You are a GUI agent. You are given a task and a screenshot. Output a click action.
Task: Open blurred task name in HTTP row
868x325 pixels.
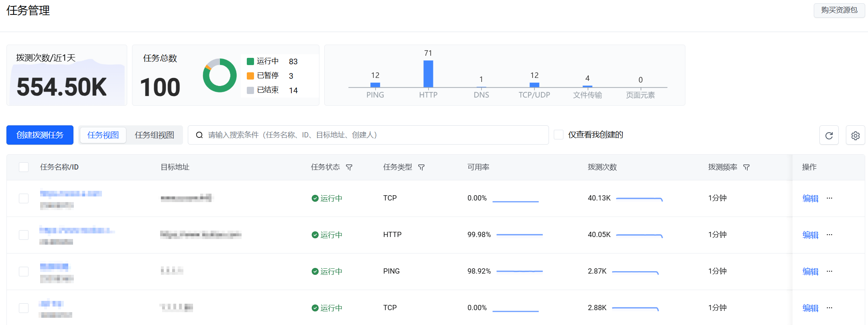(77, 230)
